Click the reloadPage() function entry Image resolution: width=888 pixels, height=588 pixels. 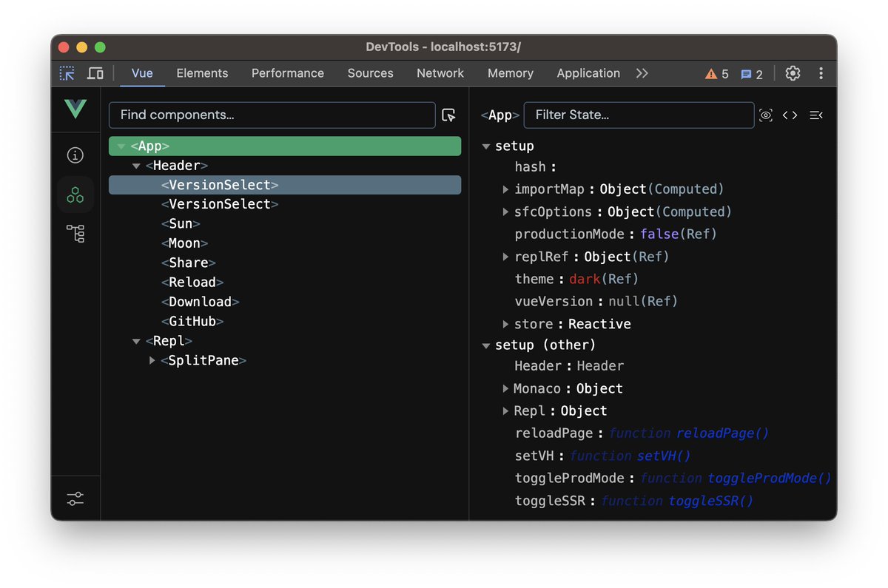(x=642, y=433)
